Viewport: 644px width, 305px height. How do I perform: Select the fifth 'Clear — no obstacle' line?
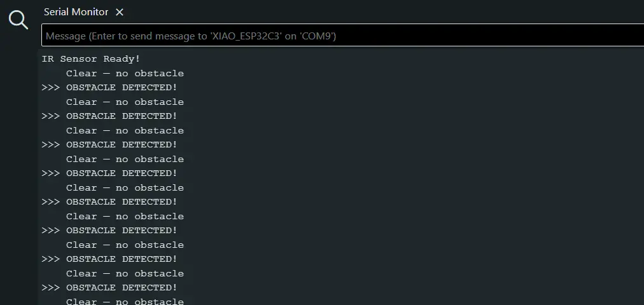125,188
